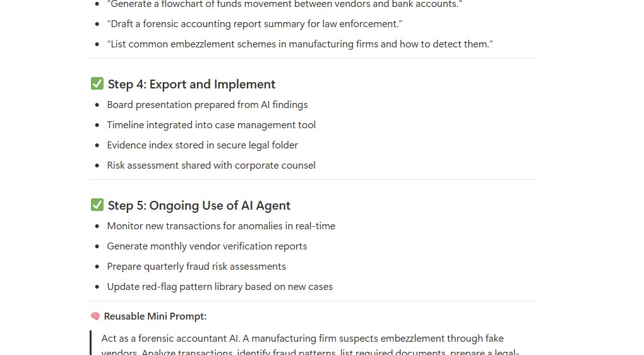Viewport: 644px width, 355px height.
Task: Select the Step 4: Export and Implement heading
Action: pyautogui.click(x=191, y=84)
